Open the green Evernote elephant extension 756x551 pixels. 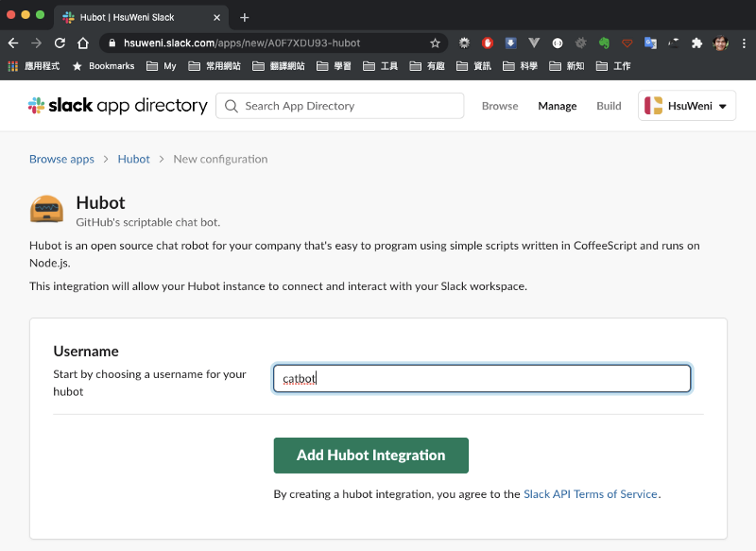(x=604, y=43)
